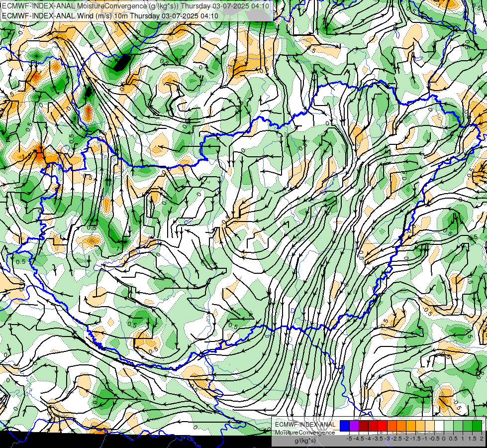Select the darkest green swatch ending at 2
Viewport: 487px width, 448px height.
coord(477,426)
